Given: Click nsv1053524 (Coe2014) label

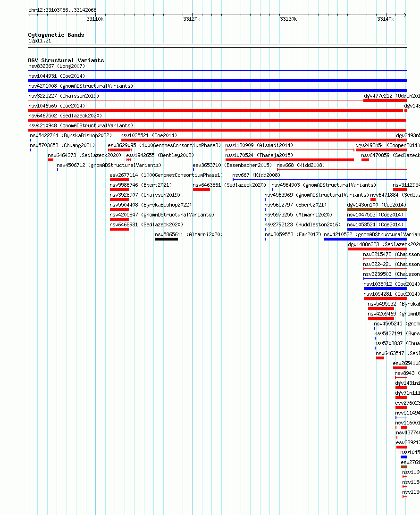Looking at the screenshot, I should pos(375,224).
